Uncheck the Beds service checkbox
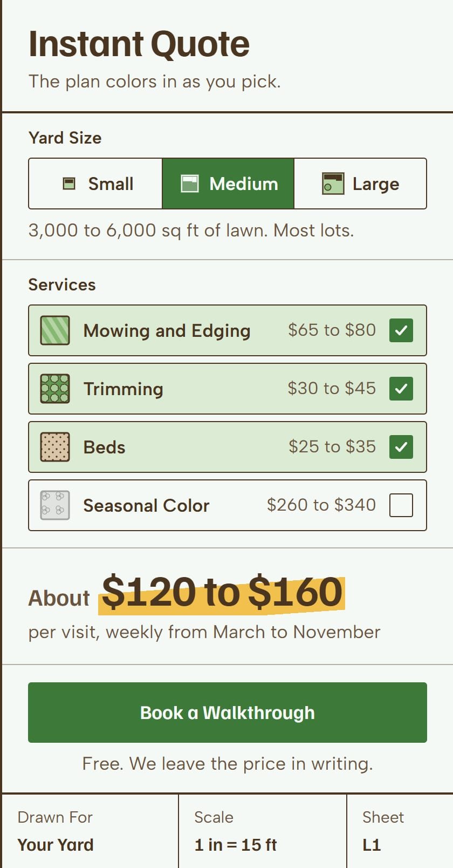This screenshot has height=868, width=453. [x=401, y=447]
